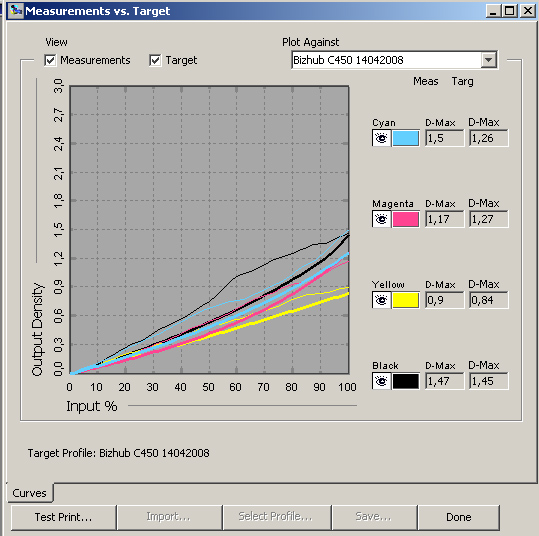
Task: Click the Targ column header
Action: click(462, 82)
